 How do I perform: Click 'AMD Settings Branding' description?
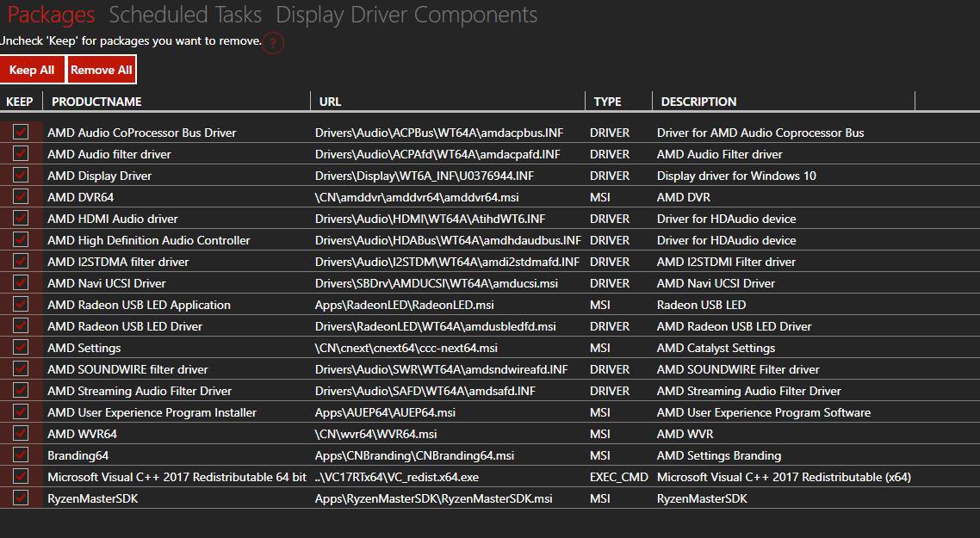[719, 455]
